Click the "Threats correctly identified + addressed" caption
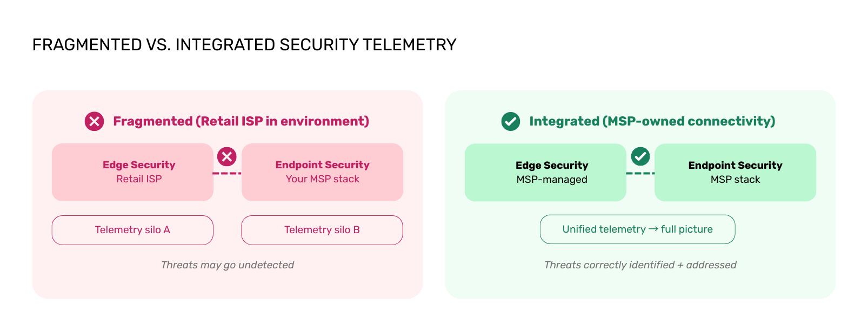868x336 pixels. coord(640,265)
